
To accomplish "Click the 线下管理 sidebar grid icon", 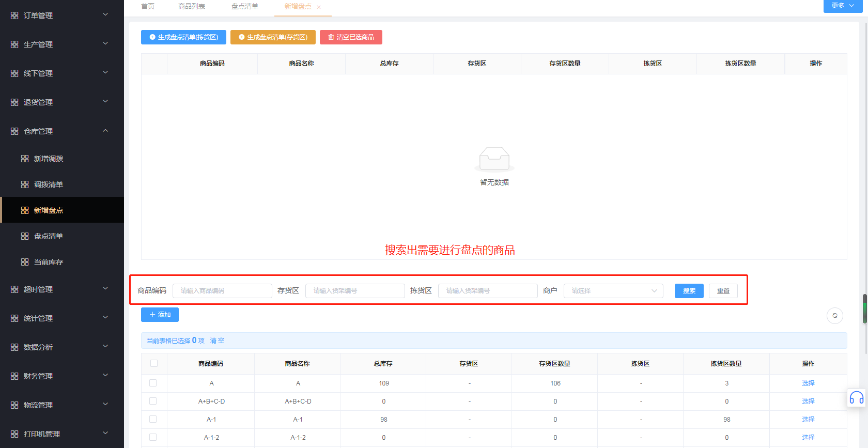I will (14, 73).
